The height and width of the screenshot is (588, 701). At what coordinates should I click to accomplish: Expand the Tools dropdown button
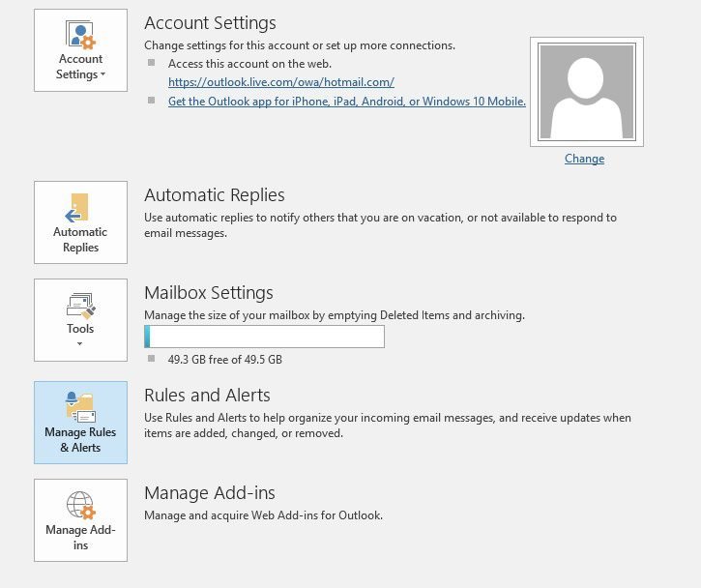point(80,320)
